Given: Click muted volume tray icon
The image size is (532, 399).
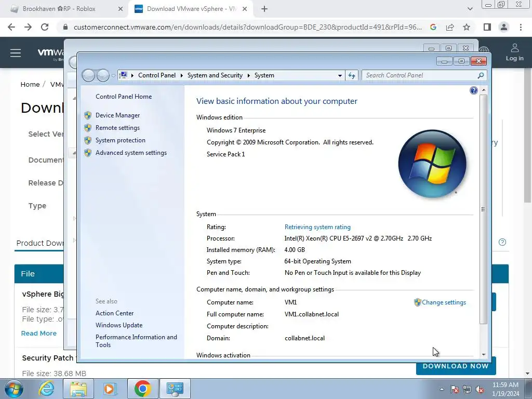Looking at the screenshot, I should pos(480,390).
